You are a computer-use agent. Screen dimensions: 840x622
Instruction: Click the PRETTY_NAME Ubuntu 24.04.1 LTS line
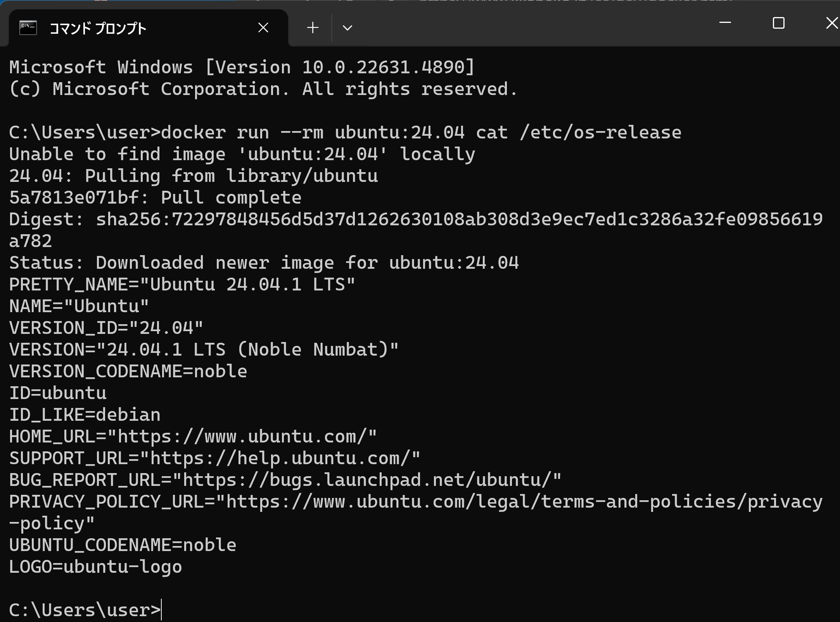(x=182, y=285)
